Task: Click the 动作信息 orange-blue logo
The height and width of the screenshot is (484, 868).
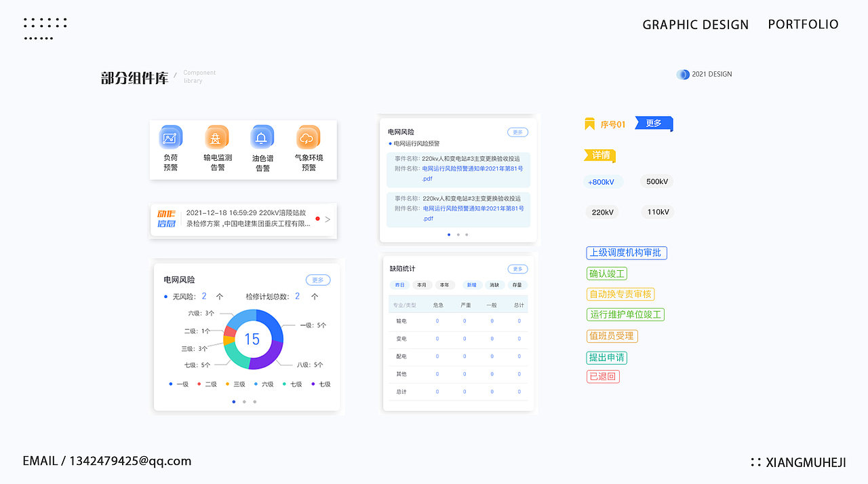Action: [x=166, y=219]
